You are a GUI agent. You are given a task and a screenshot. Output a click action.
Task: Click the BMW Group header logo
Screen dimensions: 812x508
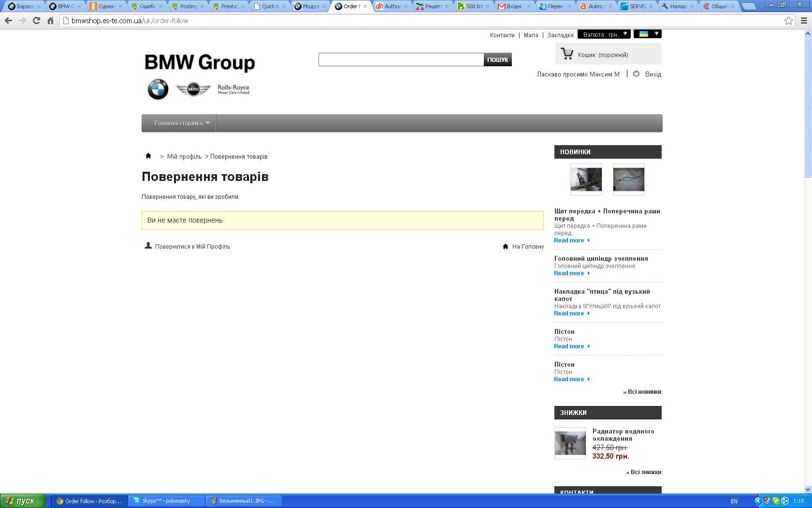pos(200,63)
